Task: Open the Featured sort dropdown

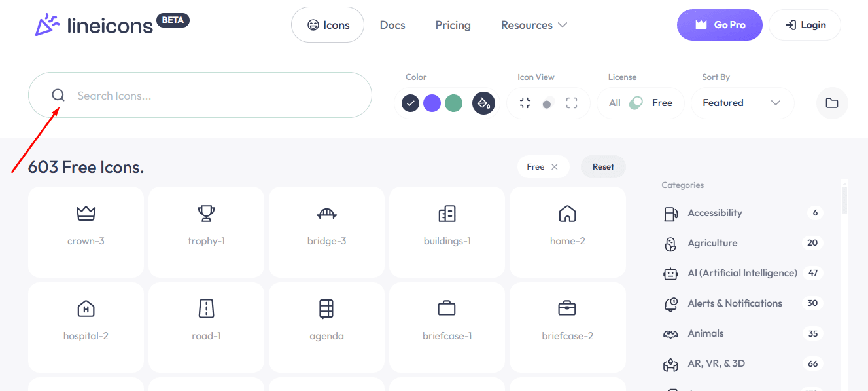Action: coord(742,103)
